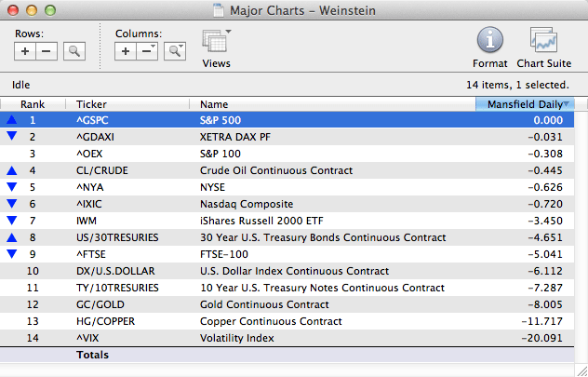Click the Name column header
Viewport: 588px width, 377px height.
tap(214, 104)
